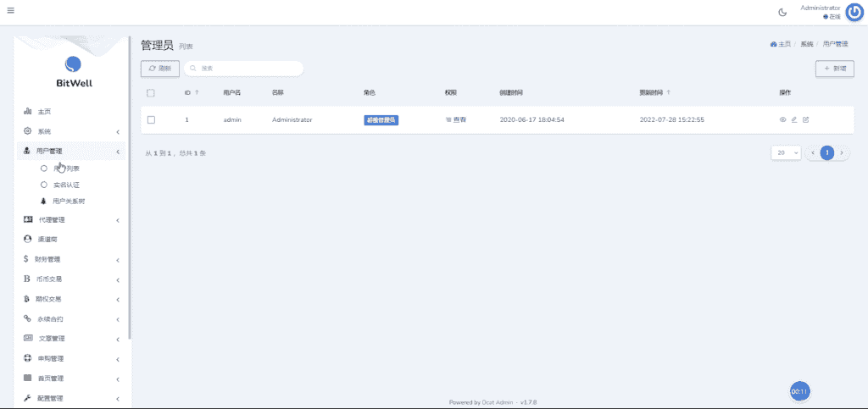Screen dimensions: 868x409
Task: Click the 代理管理 card icon
Action: click(x=28, y=219)
